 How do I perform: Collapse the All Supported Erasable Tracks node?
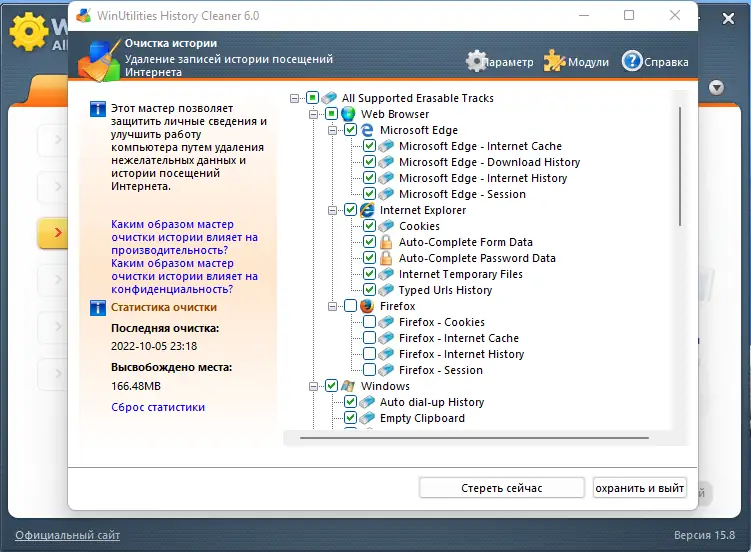[x=295, y=99]
